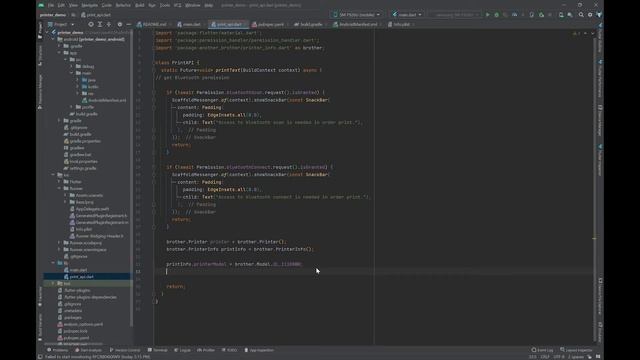Screen dimensions: 640x360
Task: Select print_api.dart in the project tree
Action: point(82,277)
